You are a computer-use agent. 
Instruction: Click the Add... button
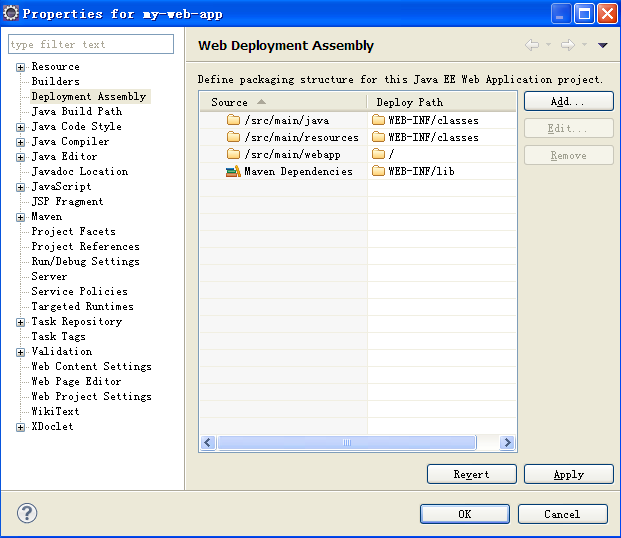569,101
